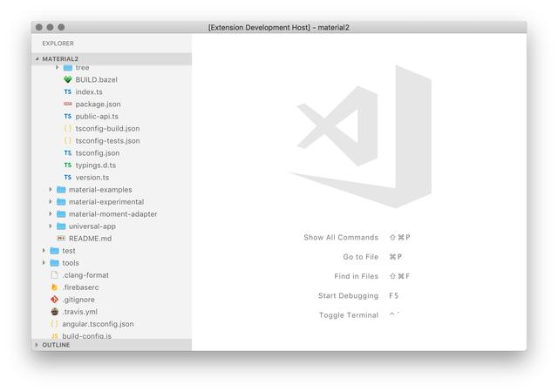558x392 pixels.
Task: Click the TS icon beside public-api.ts
Action: (x=68, y=117)
